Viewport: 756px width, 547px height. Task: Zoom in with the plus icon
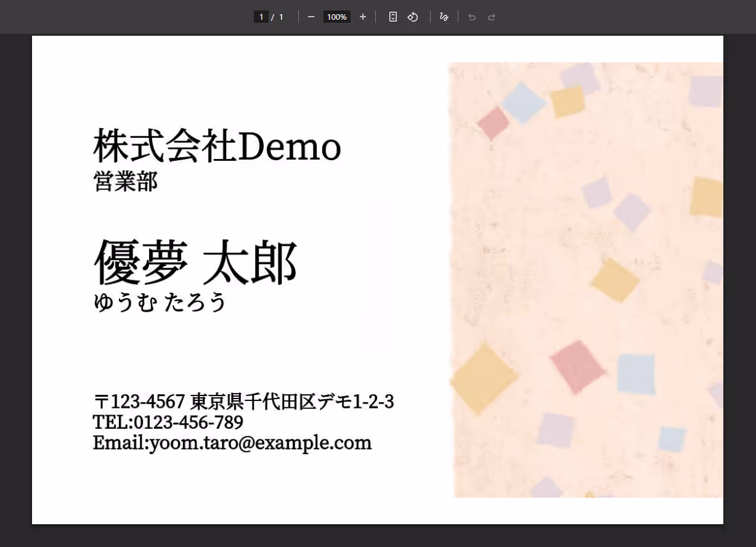(x=363, y=17)
